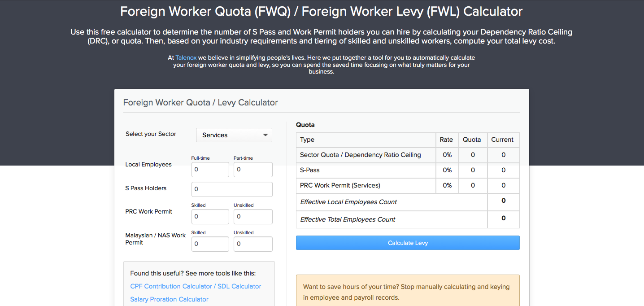Click the S Pass Holders input box
This screenshot has height=306, width=644.
[x=232, y=189]
